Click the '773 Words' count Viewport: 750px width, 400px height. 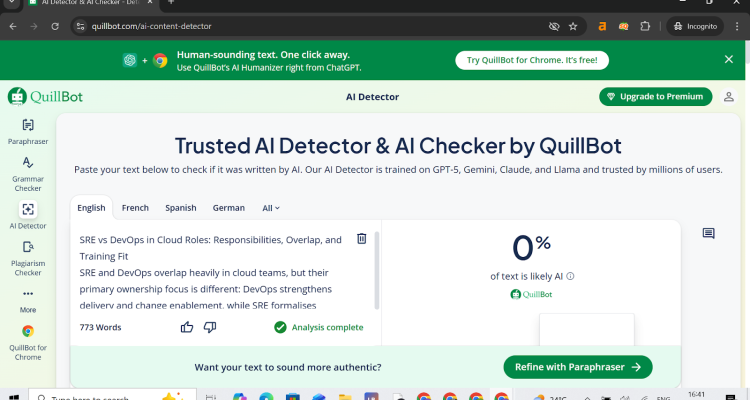point(100,328)
